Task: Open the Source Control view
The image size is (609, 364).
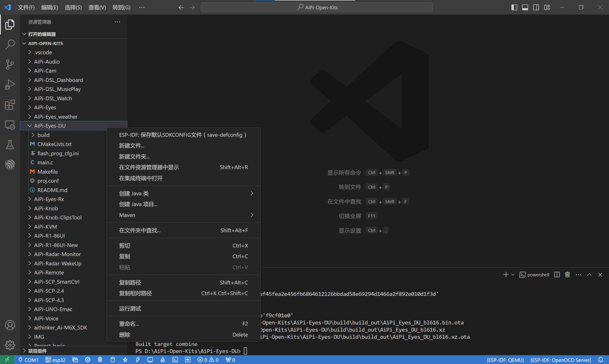Action: [x=10, y=65]
